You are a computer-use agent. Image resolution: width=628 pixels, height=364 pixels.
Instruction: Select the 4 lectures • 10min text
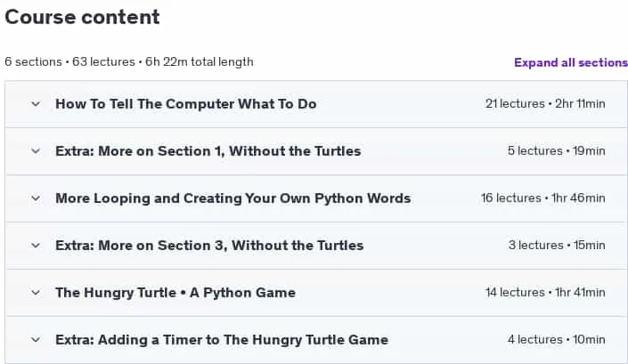[x=557, y=340]
